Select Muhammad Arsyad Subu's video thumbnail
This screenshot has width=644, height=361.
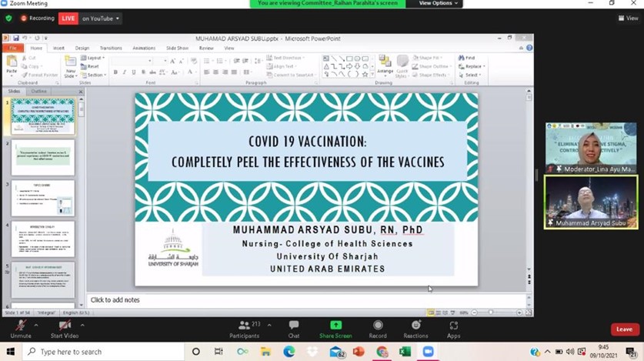590,202
